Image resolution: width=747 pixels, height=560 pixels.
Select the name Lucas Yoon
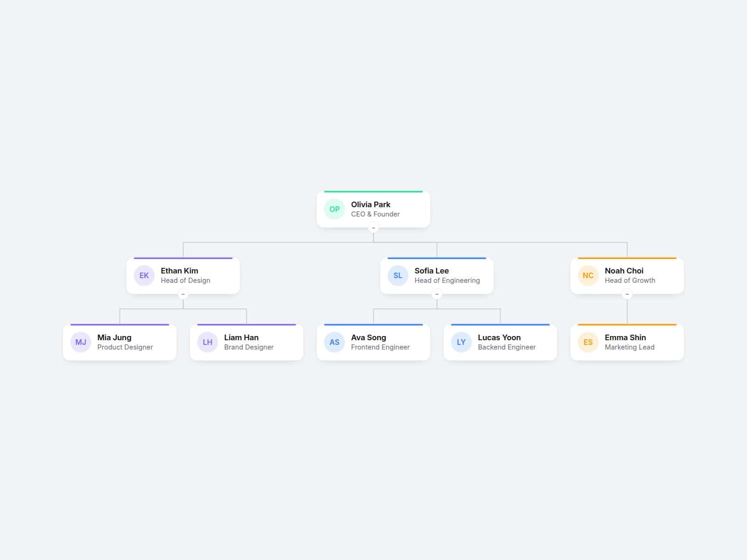pyautogui.click(x=499, y=337)
